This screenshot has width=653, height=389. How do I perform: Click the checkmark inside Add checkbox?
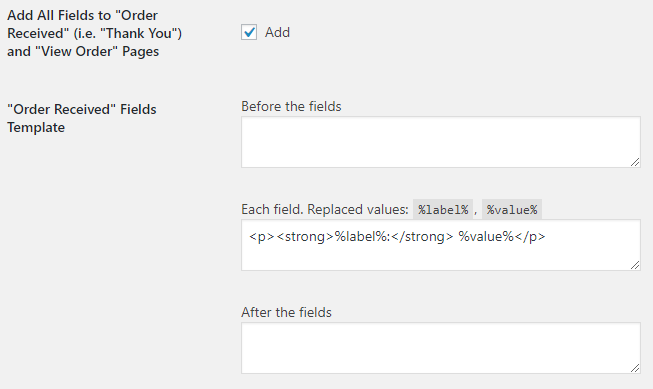pyautogui.click(x=249, y=32)
